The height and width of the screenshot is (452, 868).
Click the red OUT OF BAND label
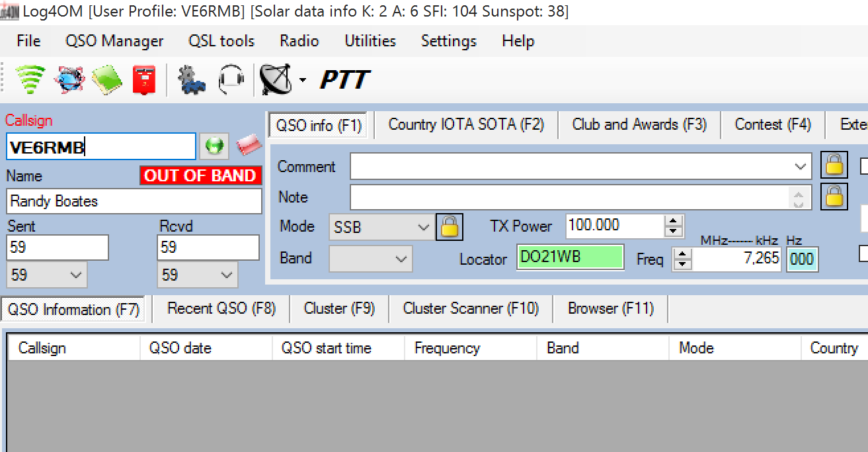point(201,176)
